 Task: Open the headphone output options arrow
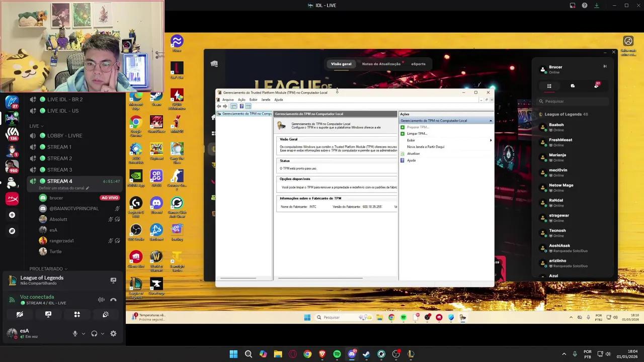tap(103, 333)
